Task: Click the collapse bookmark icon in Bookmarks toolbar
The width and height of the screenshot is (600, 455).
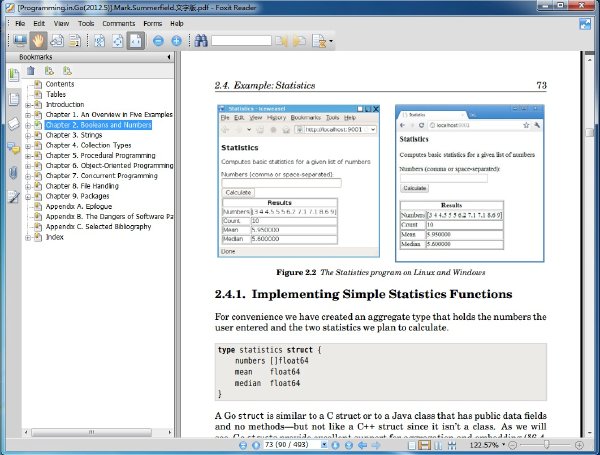Action: [67, 71]
